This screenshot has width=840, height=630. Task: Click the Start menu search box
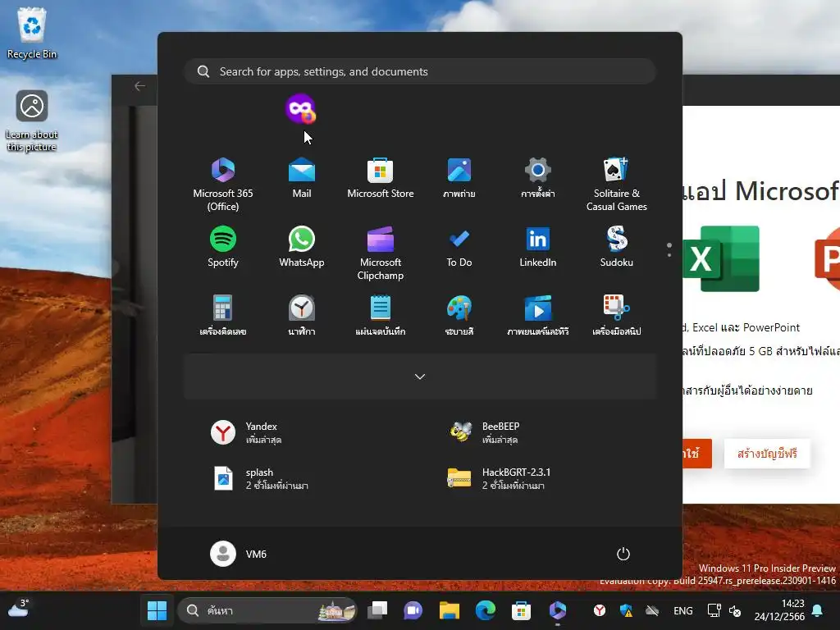420,71
